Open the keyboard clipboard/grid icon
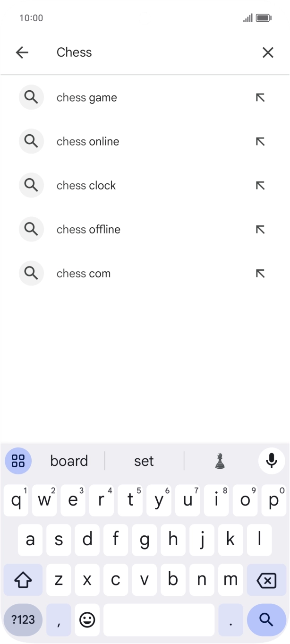This screenshot has width=290, height=644. [x=18, y=461]
